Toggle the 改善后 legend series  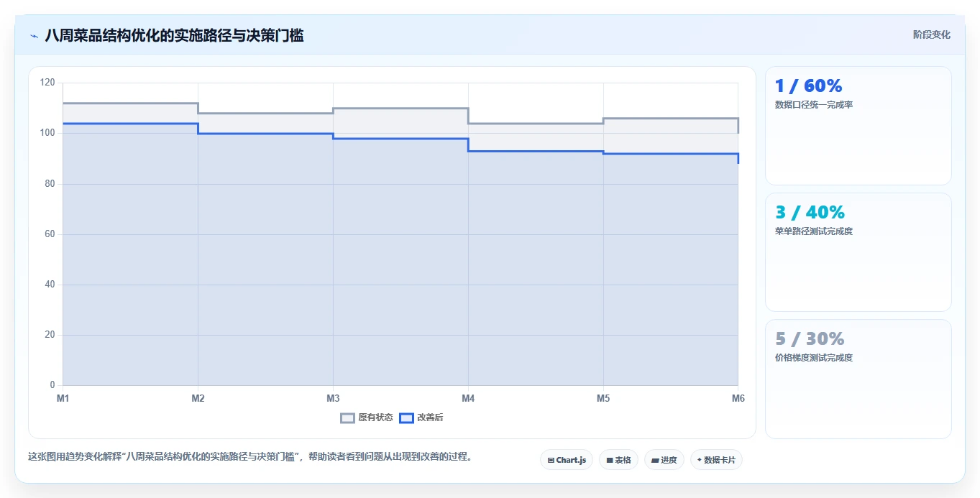click(x=421, y=418)
